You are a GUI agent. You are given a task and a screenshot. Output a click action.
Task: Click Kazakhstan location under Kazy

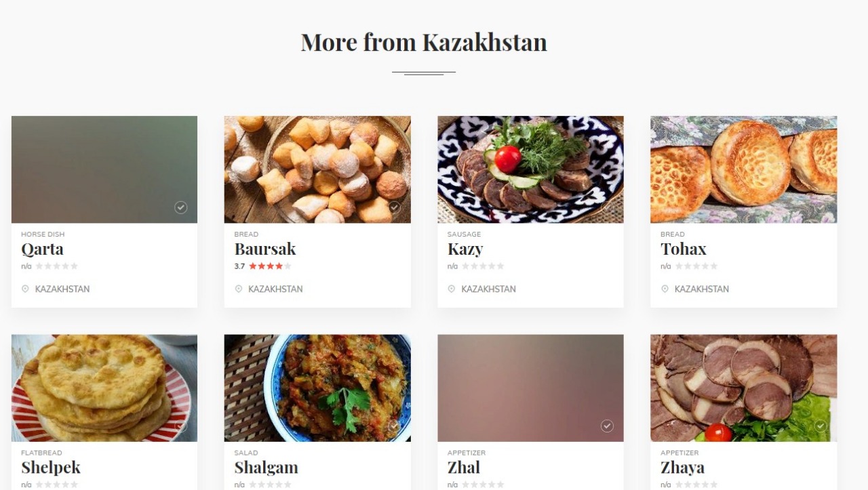488,289
